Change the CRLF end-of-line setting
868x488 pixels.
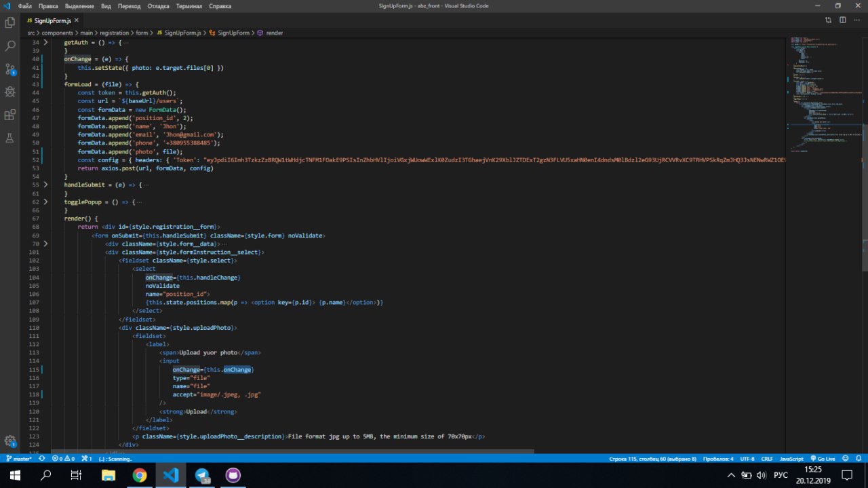[x=767, y=459]
